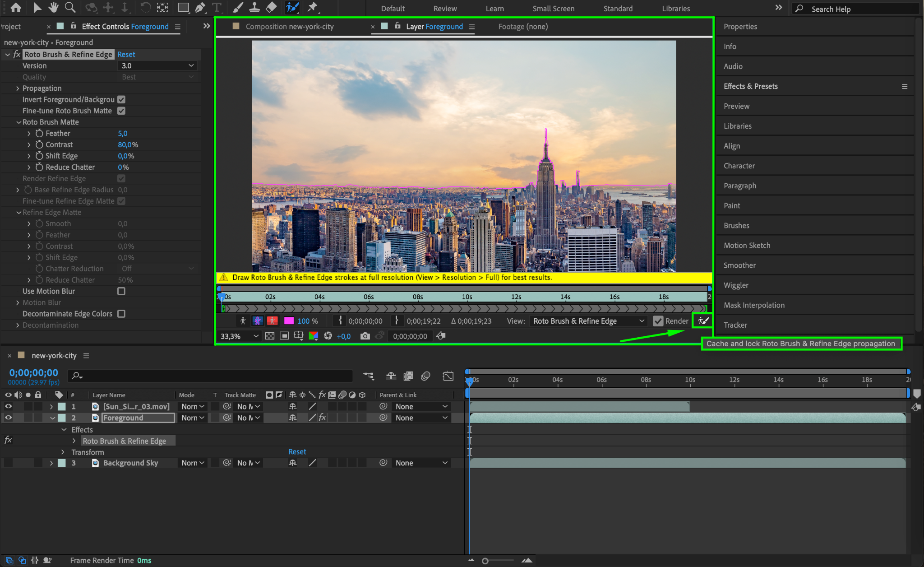
Task: Click the Puppet Pin tool
Action: tap(312, 7)
